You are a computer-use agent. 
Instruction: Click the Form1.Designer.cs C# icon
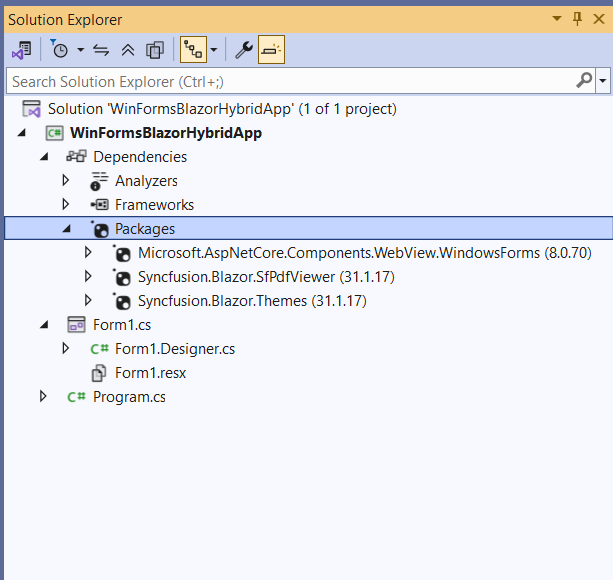click(x=99, y=349)
